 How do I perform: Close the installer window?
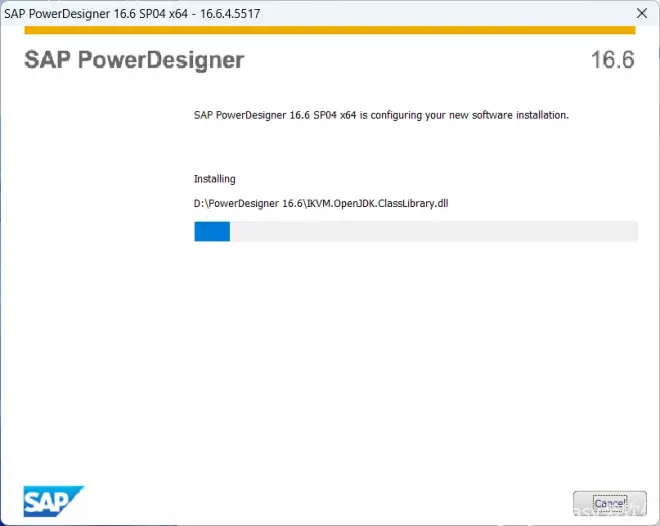[x=642, y=13]
